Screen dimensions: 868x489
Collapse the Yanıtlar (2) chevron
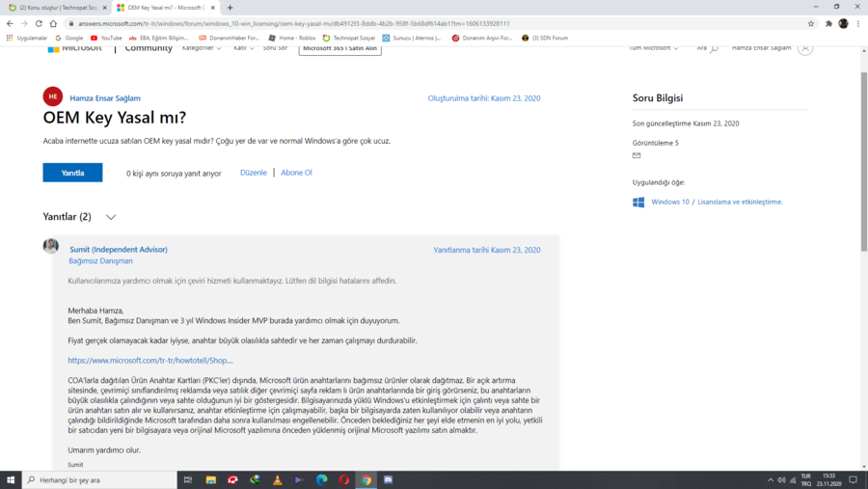click(111, 217)
